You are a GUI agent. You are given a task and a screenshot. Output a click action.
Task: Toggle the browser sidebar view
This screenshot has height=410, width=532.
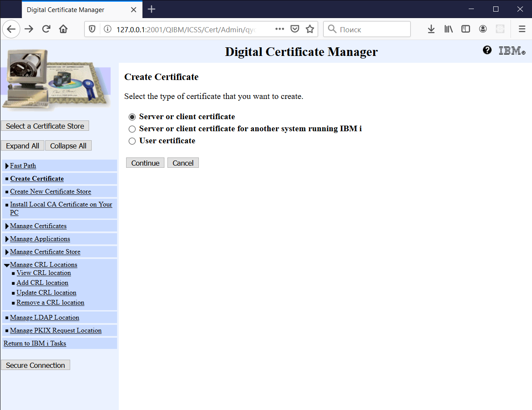click(x=466, y=29)
